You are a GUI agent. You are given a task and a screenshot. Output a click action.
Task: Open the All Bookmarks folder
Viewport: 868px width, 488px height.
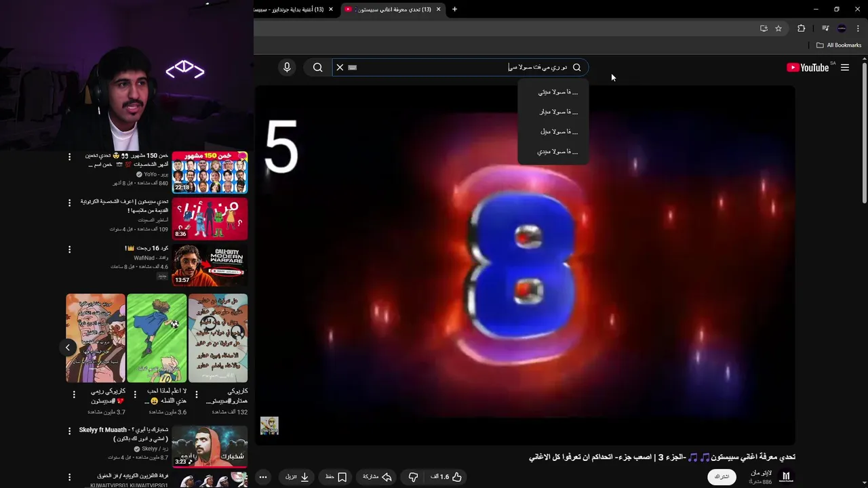839,45
